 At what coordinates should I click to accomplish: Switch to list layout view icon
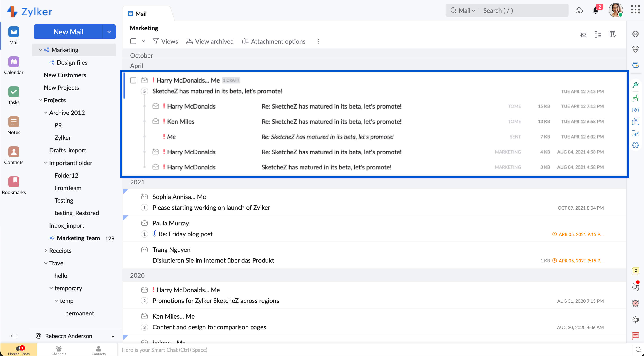pos(598,34)
